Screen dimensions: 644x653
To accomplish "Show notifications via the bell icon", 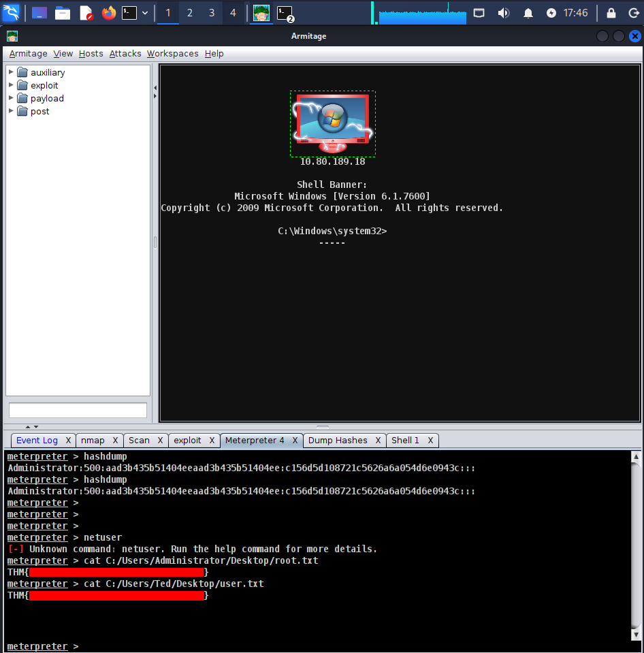I will click(x=528, y=13).
